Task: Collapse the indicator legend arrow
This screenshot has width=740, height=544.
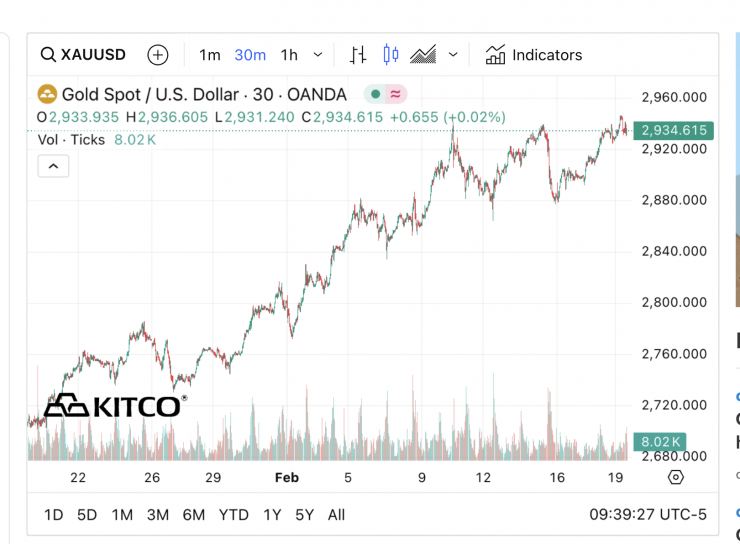Action: [53, 167]
